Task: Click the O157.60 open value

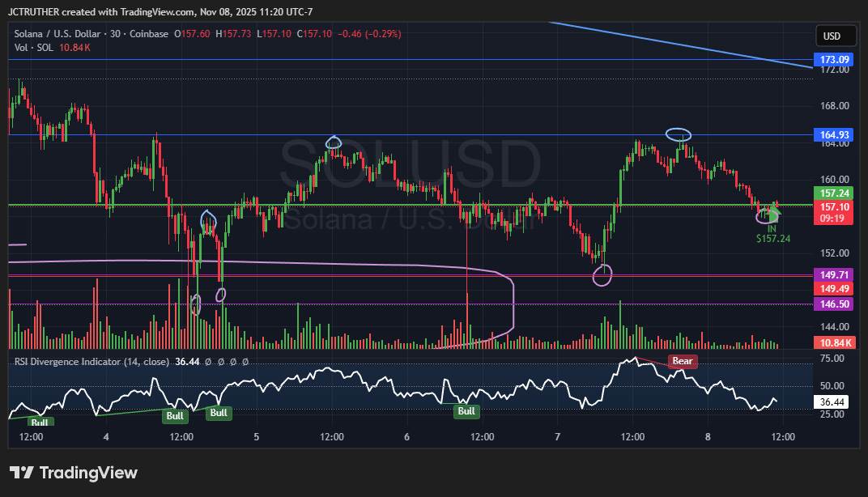Action: (192, 34)
